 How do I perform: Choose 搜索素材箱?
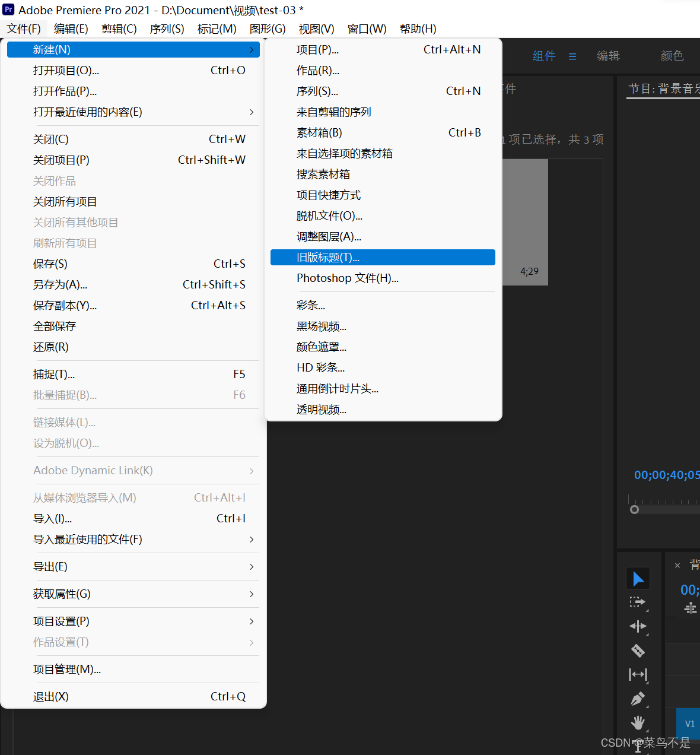coord(383,175)
